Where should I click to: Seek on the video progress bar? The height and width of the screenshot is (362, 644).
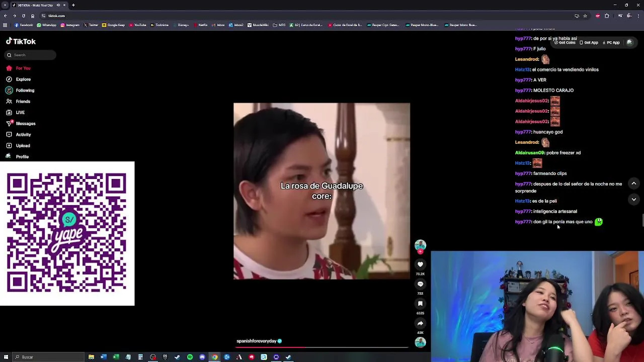pos(322,347)
